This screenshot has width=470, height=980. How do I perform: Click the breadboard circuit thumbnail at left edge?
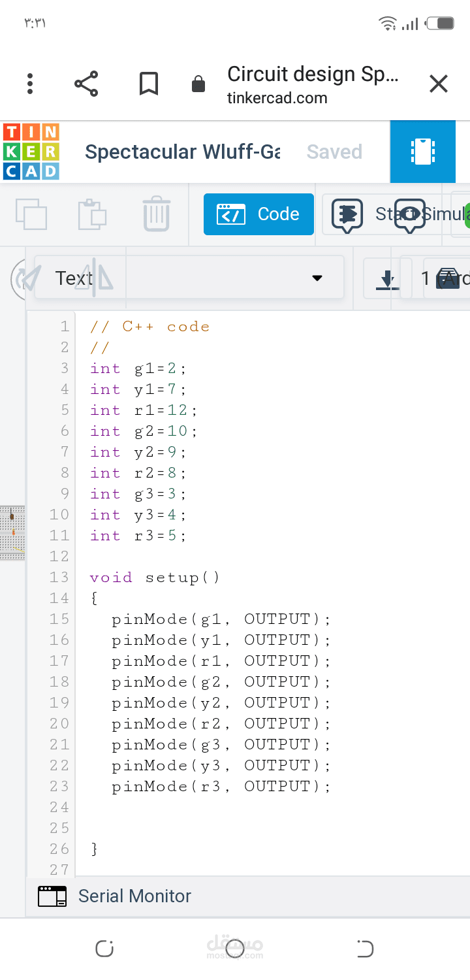tap(12, 532)
